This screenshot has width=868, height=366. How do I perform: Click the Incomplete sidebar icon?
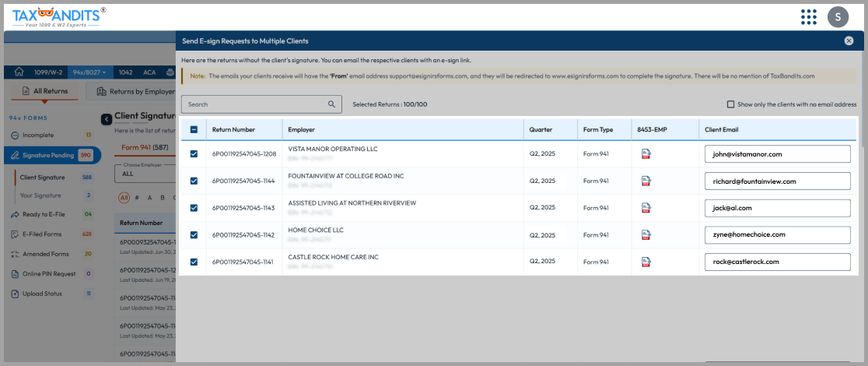(15, 135)
